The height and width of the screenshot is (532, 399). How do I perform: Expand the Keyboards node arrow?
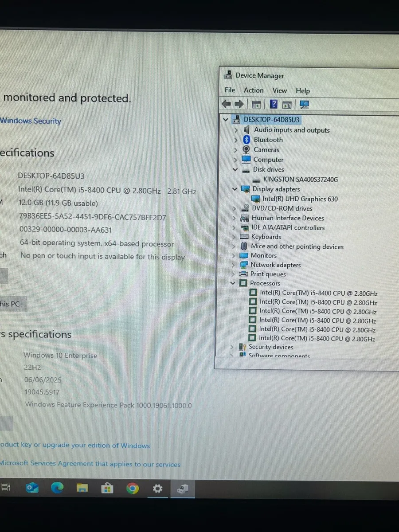(x=234, y=237)
